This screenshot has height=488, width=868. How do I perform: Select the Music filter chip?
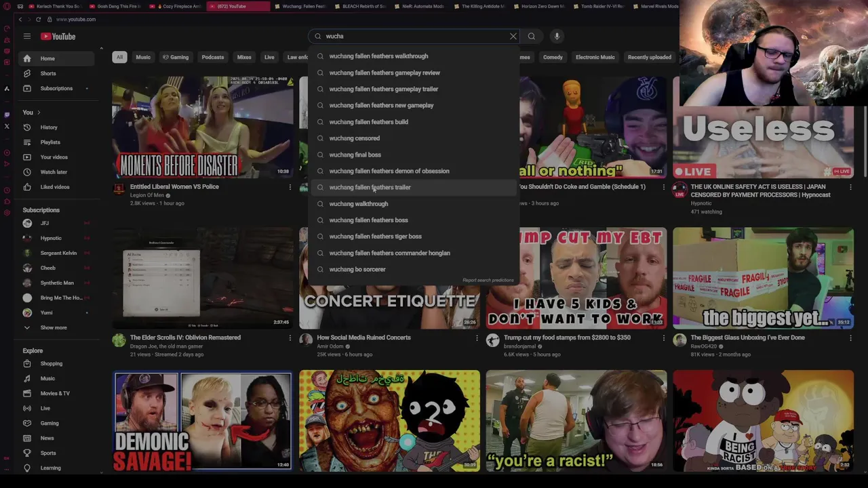click(x=143, y=57)
